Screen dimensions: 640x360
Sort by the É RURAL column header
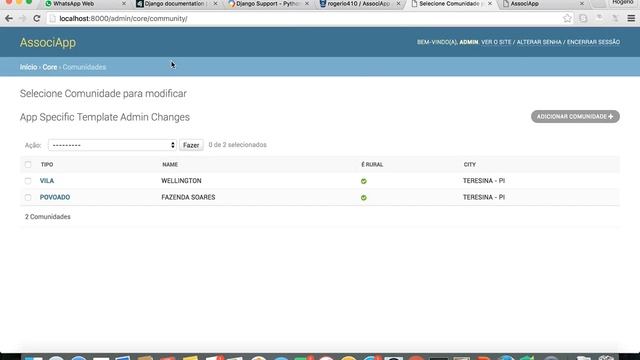[372, 164]
